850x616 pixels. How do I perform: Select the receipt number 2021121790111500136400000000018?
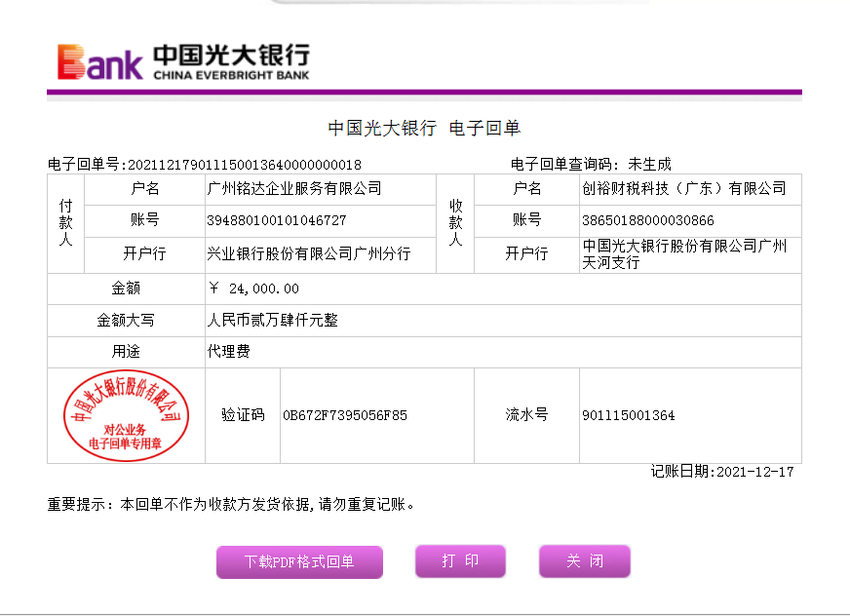(245, 165)
